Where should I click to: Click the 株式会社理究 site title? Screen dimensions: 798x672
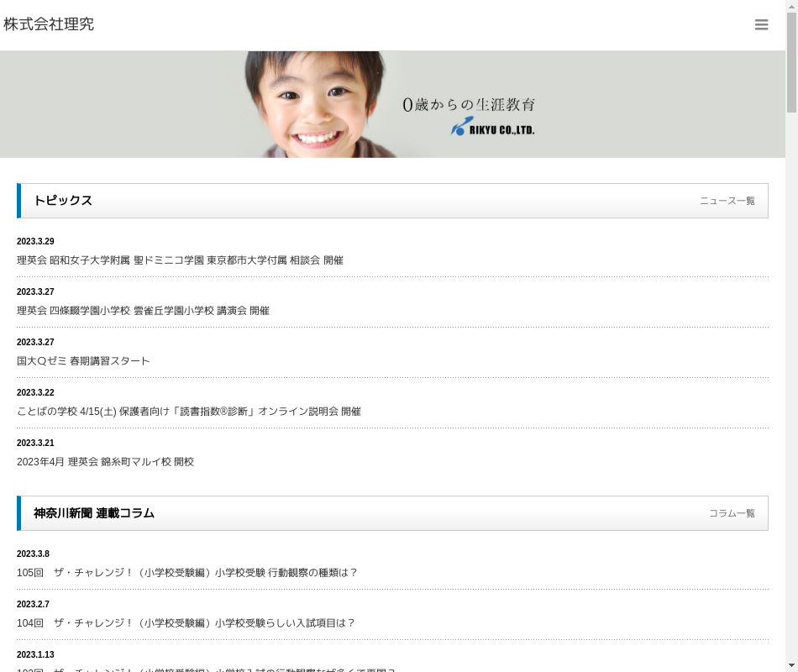[49, 24]
